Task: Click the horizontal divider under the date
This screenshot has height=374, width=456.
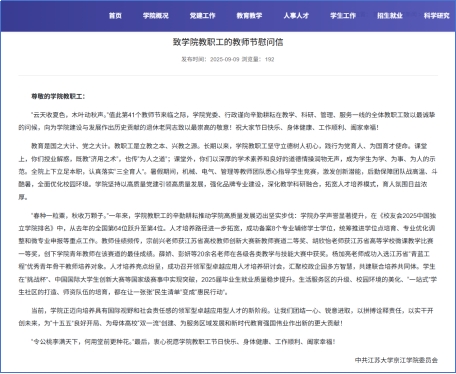Action: [228, 76]
